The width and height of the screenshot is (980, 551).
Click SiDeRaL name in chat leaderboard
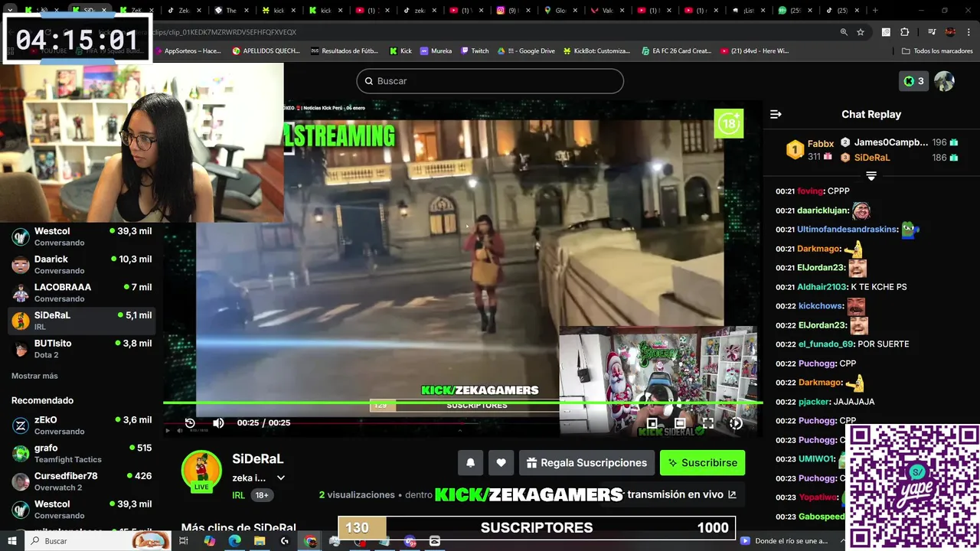point(872,158)
